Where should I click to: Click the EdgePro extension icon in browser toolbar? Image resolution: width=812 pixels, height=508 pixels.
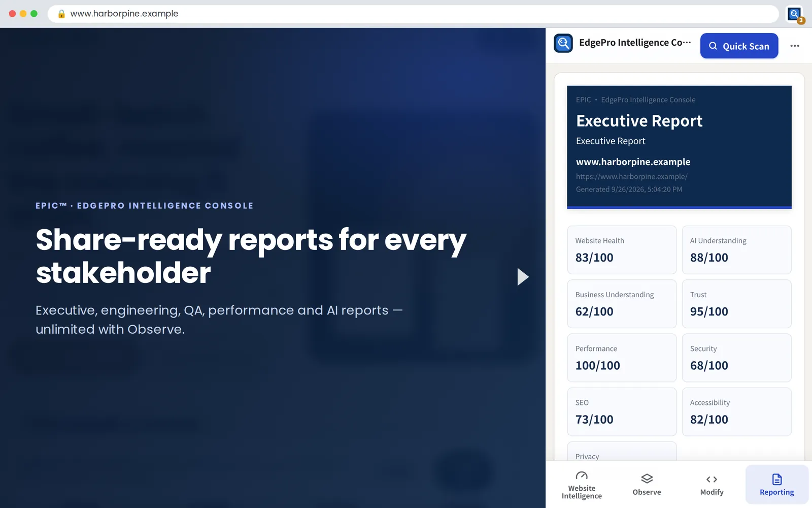[795, 14]
